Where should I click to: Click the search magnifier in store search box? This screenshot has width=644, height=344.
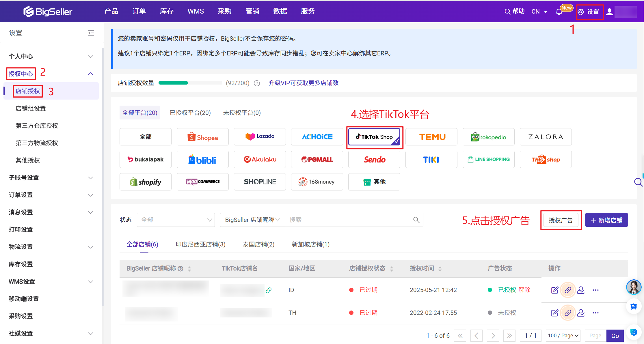point(416,220)
